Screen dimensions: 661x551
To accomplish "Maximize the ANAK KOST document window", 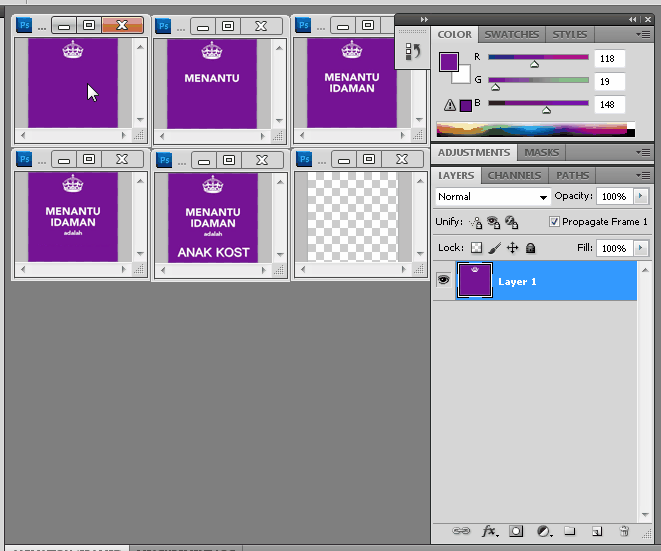I will click(x=229, y=160).
